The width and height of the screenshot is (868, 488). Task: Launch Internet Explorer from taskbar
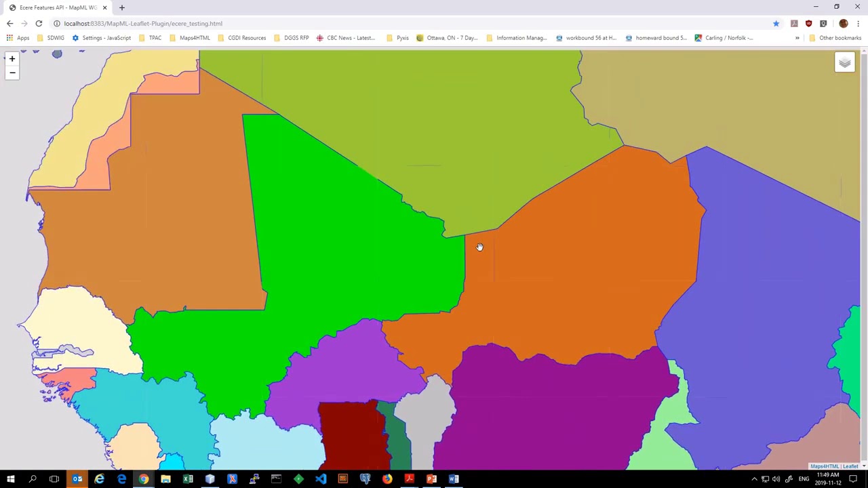tap(100, 479)
